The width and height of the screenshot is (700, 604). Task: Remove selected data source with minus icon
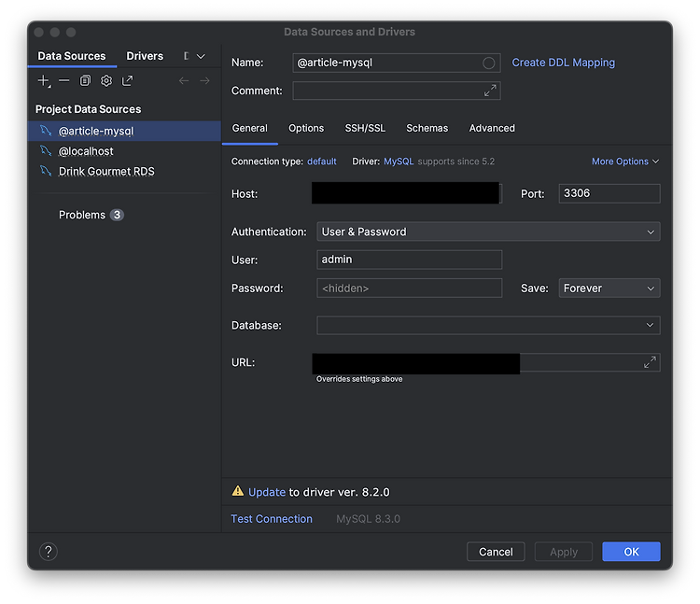63,81
